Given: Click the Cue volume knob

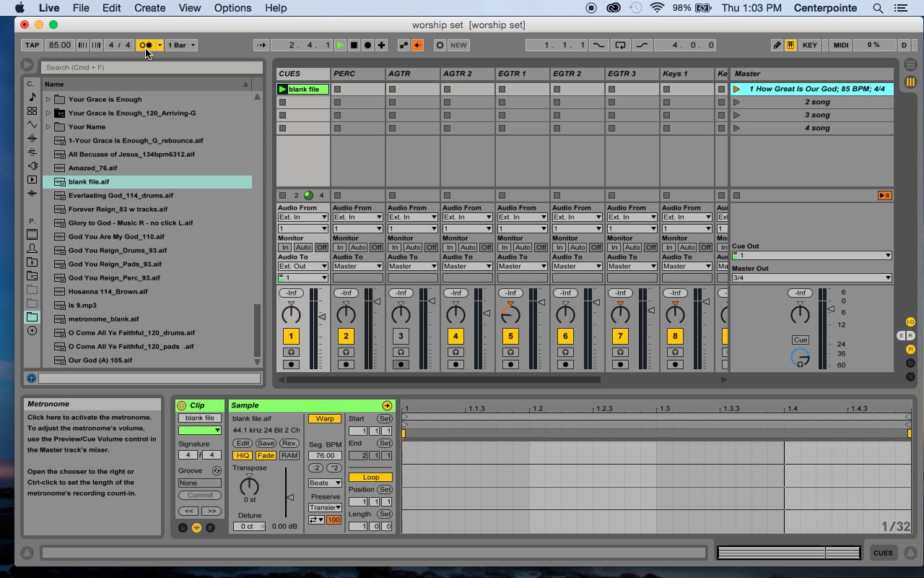Looking at the screenshot, I should pos(800,357).
